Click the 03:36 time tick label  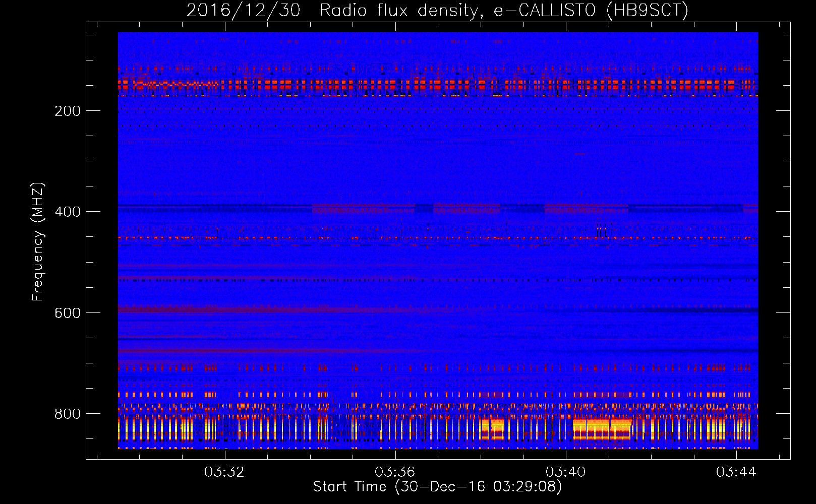[x=395, y=472]
